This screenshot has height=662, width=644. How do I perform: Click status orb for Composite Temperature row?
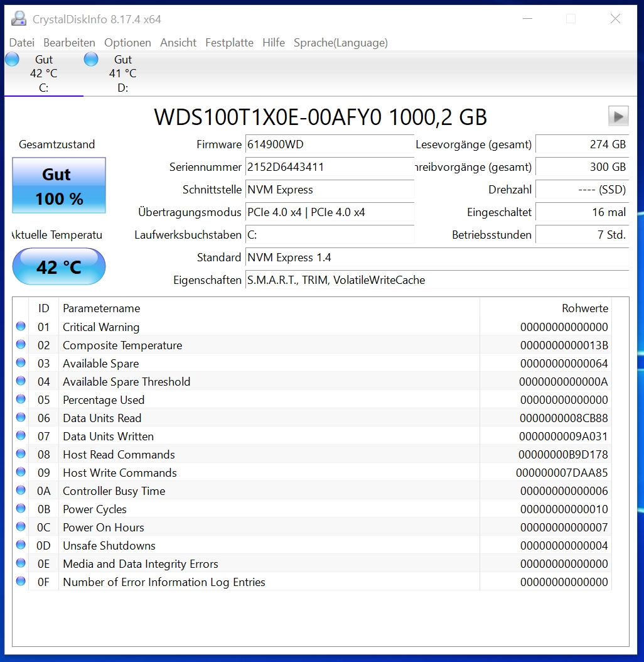(x=21, y=345)
